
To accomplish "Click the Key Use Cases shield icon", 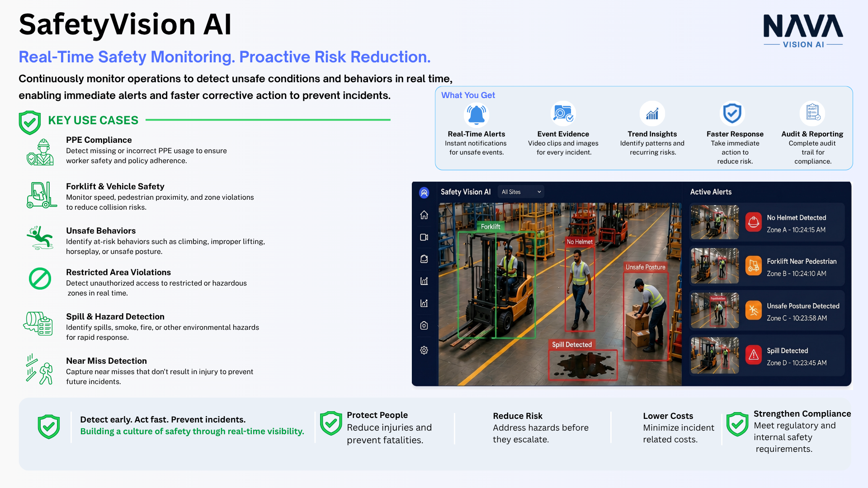I will pyautogui.click(x=30, y=122).
